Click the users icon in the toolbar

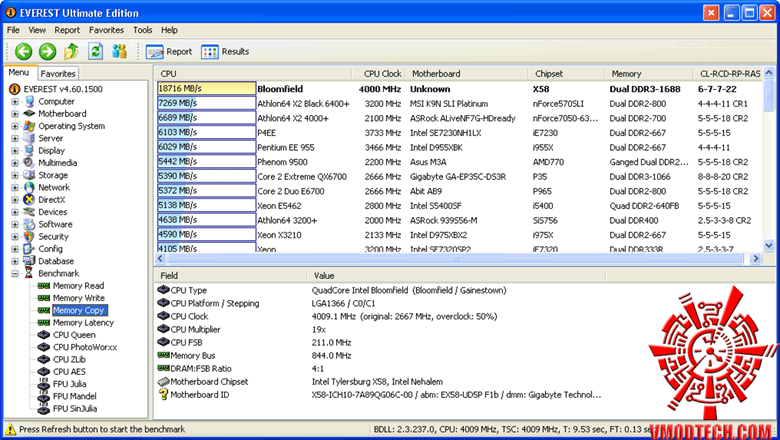tap(120, 51)
